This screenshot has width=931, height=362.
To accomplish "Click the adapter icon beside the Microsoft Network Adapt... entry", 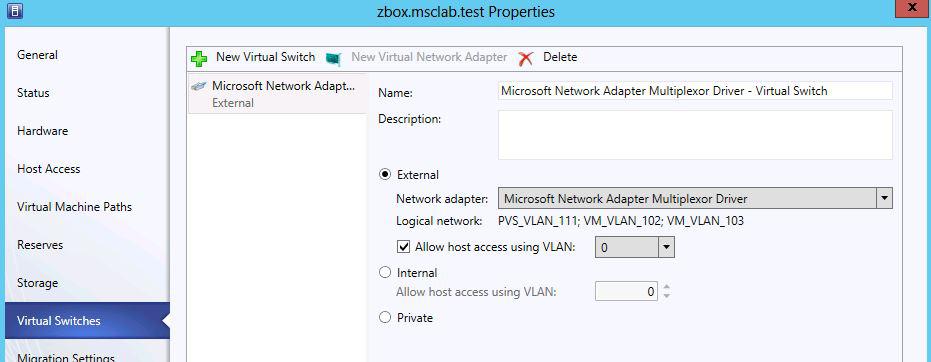I will pos(198,87).
